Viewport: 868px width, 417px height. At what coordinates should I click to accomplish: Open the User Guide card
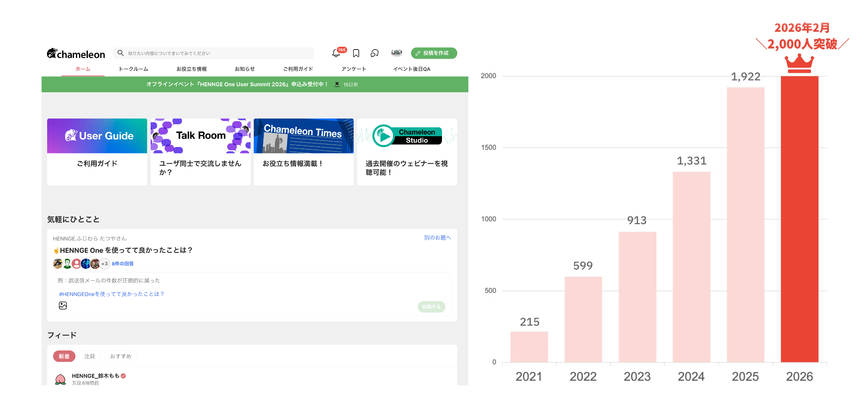coord(97,152)
